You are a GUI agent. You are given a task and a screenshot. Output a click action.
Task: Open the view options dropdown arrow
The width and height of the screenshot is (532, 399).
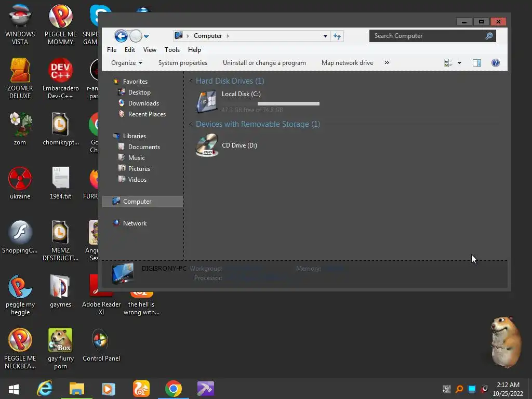coord(459,63)
